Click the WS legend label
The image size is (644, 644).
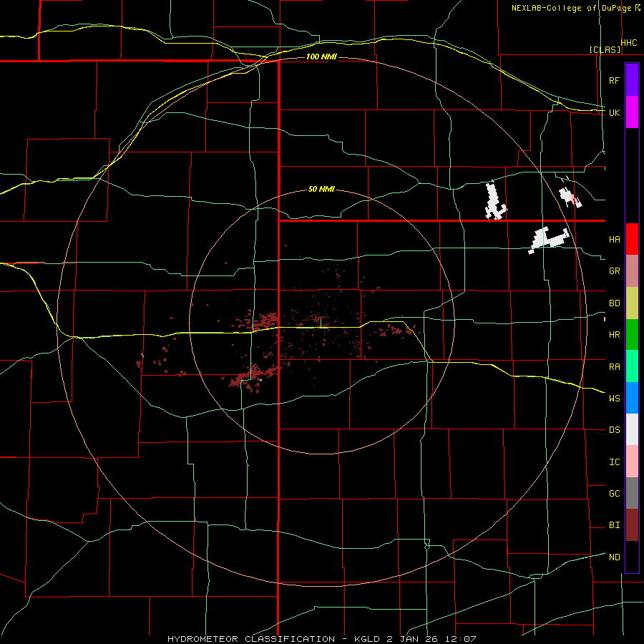[614, 399]
